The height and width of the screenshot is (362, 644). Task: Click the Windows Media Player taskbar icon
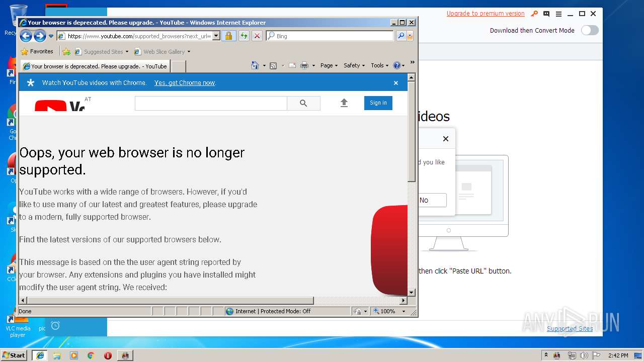pyautogui.click(x=74, y=355)
